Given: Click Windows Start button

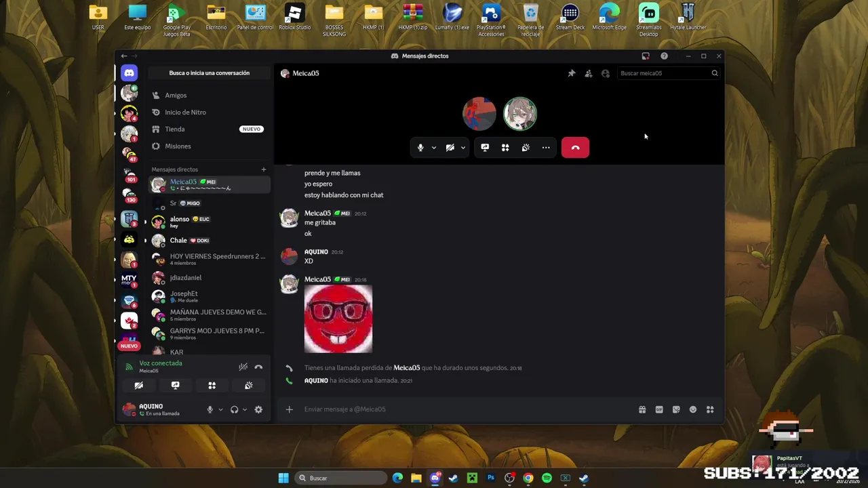Looking at the screenshot, I should point(283,479).
